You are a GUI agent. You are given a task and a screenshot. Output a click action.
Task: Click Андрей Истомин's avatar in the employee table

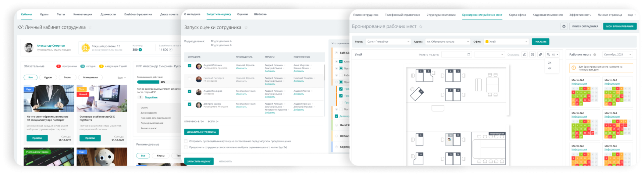(199, 67)
